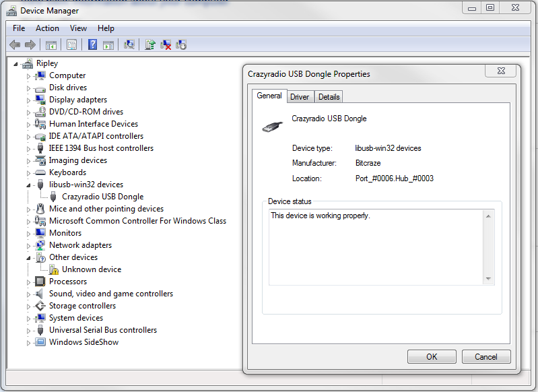
Task: Switch to the Driver tab
Action: (x=300, y=97)
